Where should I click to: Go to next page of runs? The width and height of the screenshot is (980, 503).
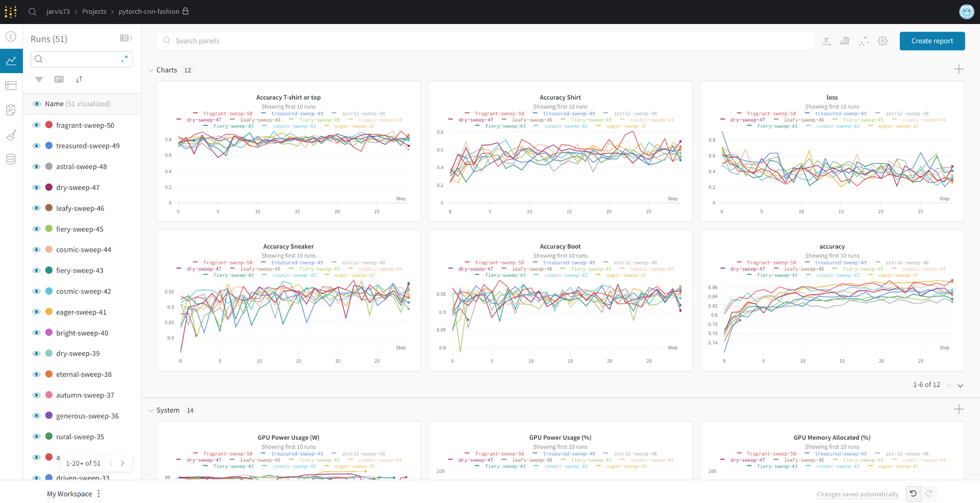122,463
